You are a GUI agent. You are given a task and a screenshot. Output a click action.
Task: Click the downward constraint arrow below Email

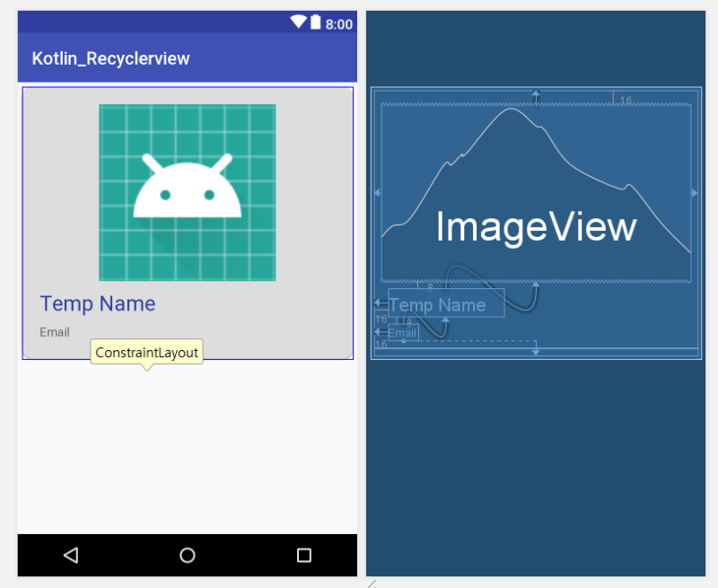point(536,350)
